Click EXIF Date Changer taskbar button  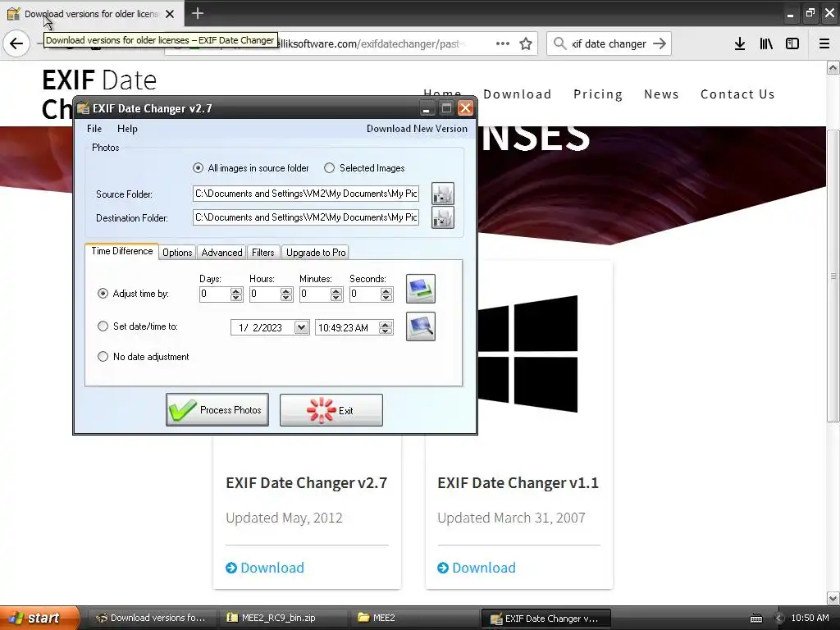(x=546, y=619)
